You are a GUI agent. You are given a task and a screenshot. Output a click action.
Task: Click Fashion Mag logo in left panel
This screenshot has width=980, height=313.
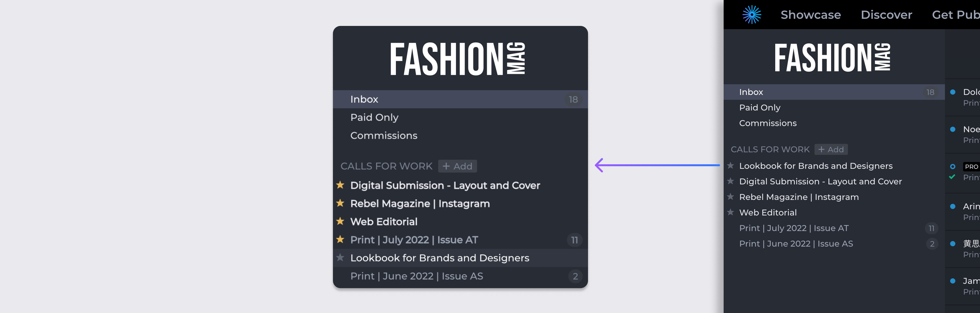458,59
